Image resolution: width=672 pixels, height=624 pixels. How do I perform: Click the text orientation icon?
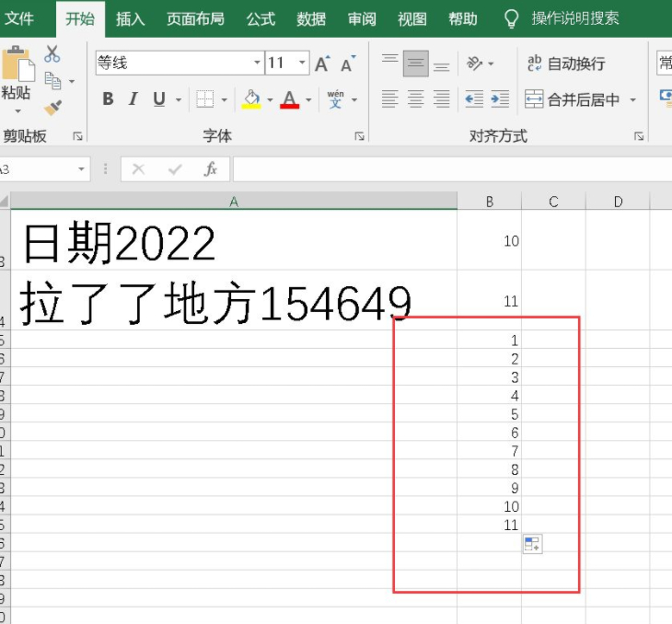(x=475, y=64)
